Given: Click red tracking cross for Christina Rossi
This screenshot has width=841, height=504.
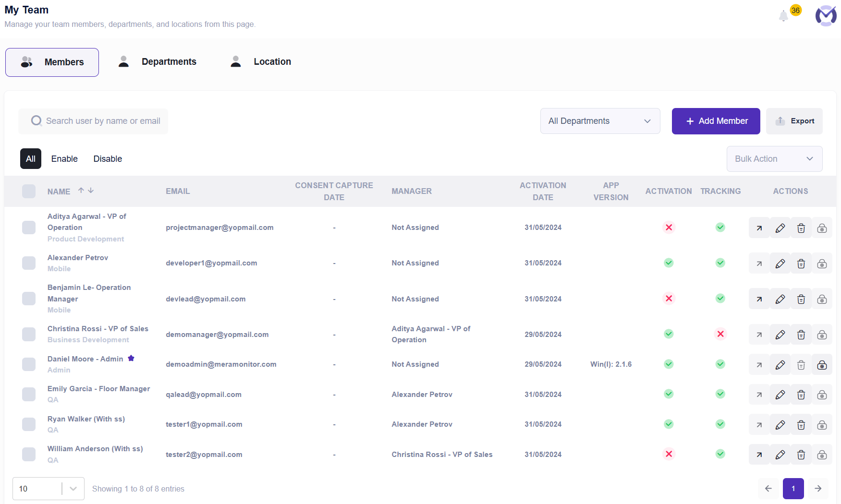Looking at the screenshot, I should click(720, 334).
